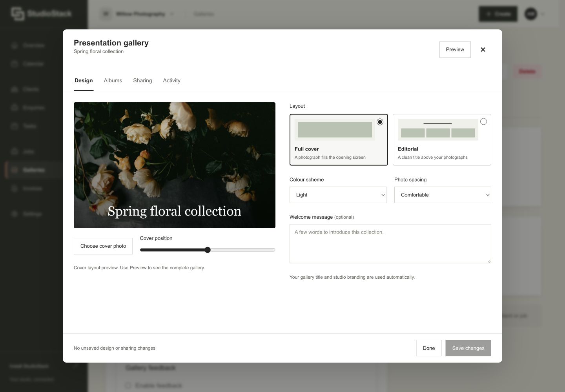This screenshot has height=392, width=565.
Task: Click the floral cover photo preview
Action: tap(175, 165)
